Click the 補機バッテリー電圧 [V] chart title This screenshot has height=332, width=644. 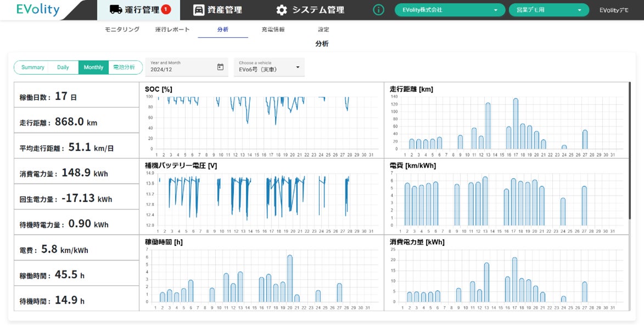pyautogui.click(x=181, y=165)
